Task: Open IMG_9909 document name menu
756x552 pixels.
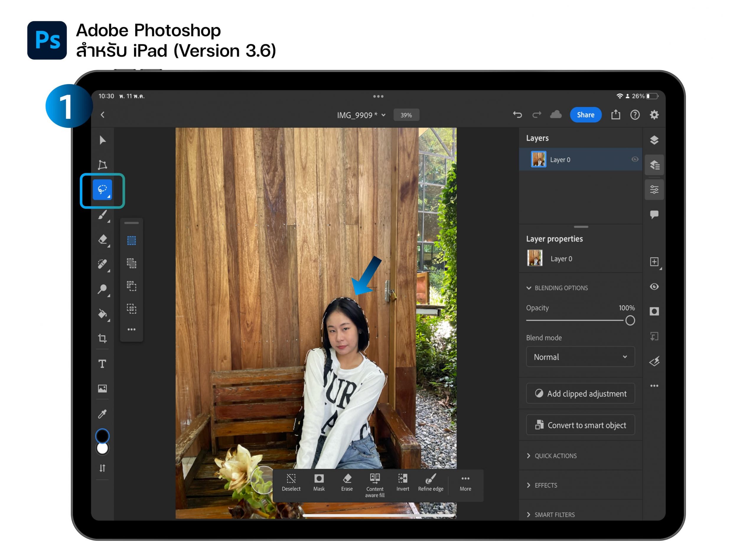Action: [361, 115]
